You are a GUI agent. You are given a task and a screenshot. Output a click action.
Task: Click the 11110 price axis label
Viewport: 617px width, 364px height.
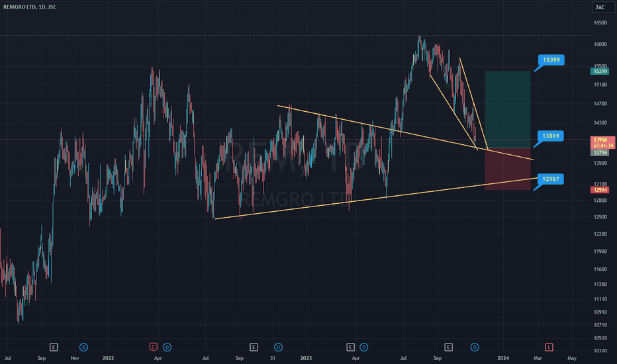coord(600,299)
